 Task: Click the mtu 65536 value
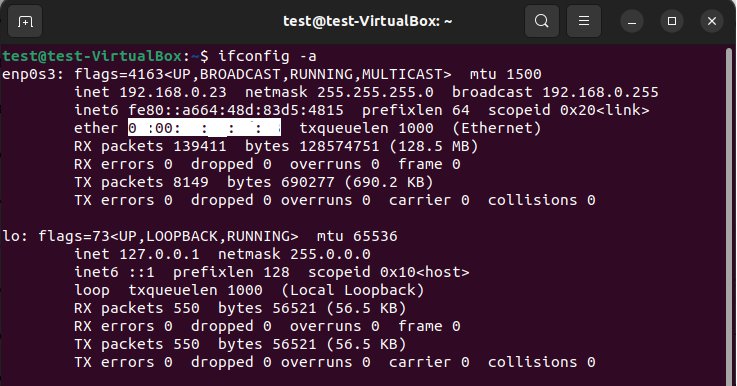357,236
